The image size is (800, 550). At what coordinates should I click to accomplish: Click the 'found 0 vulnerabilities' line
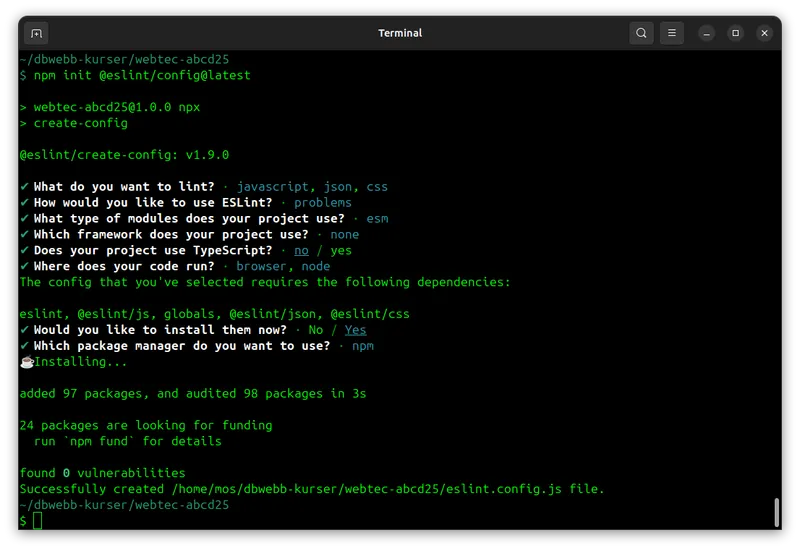pos(102,473)
